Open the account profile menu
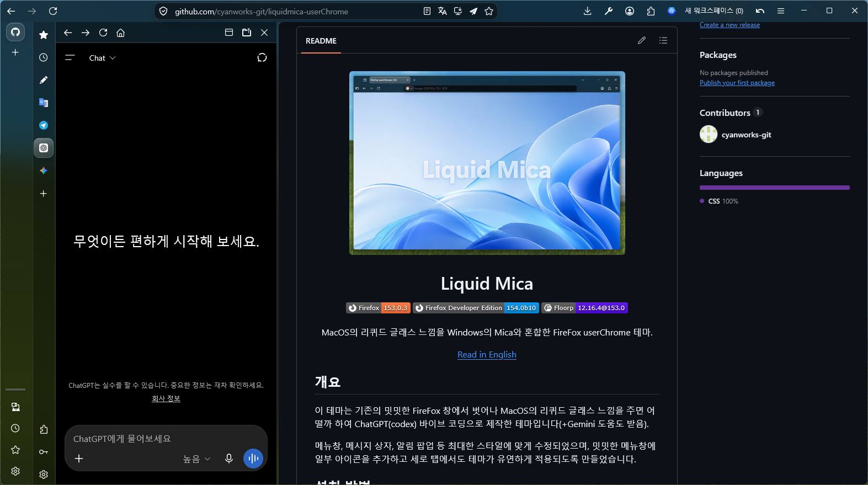Image resolution: width=868 pixels, height=485 pixels. coord(630,11)
